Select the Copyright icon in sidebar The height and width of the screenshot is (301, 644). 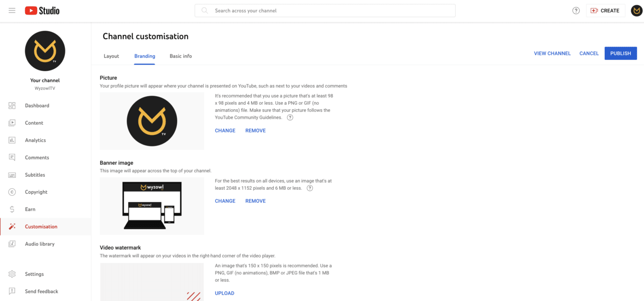click(12, 192)
